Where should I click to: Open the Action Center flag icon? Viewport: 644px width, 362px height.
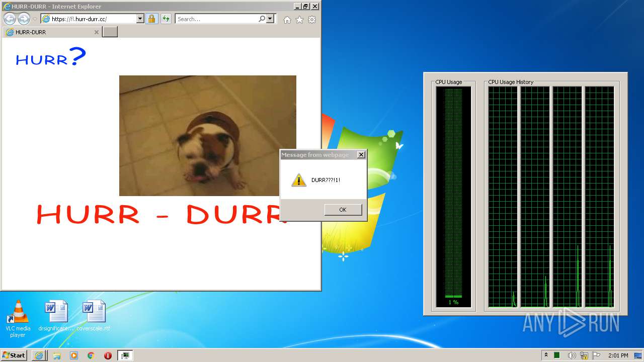pos(596,355)
